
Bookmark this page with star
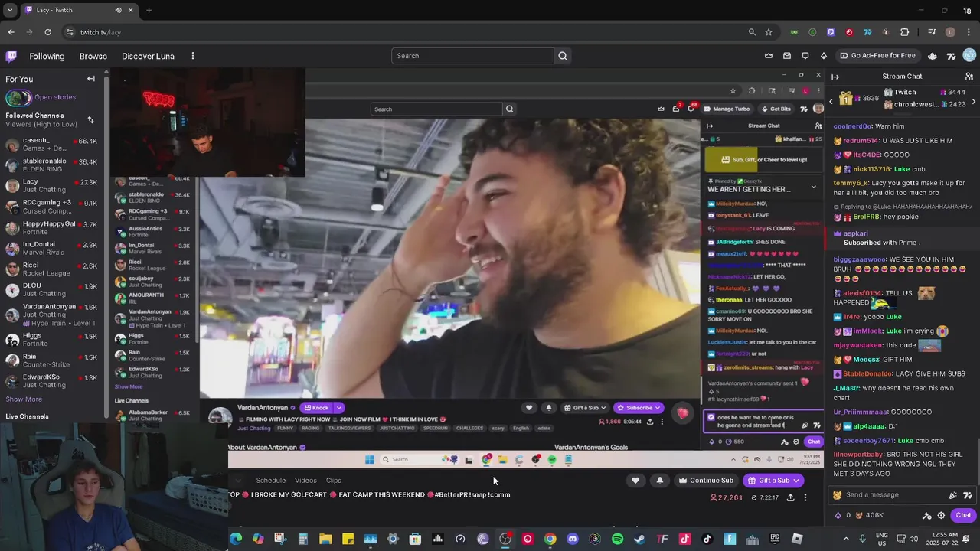point(769,32)
